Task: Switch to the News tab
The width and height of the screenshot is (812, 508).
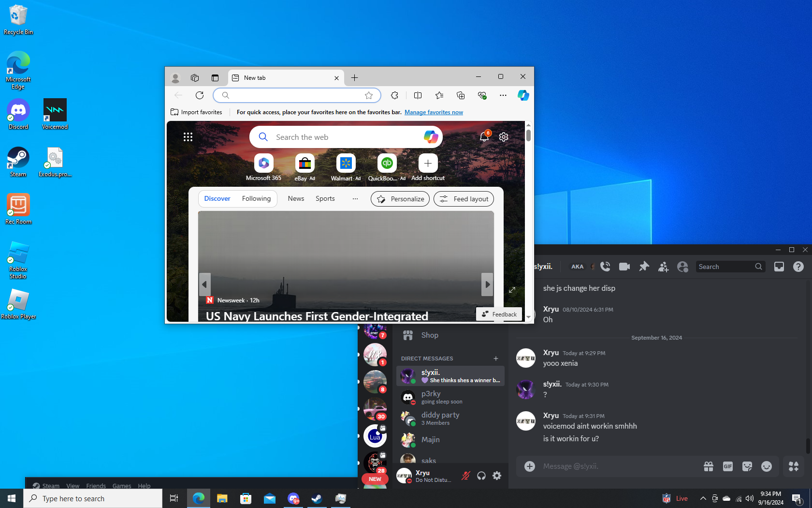Action: coord(296,199)
